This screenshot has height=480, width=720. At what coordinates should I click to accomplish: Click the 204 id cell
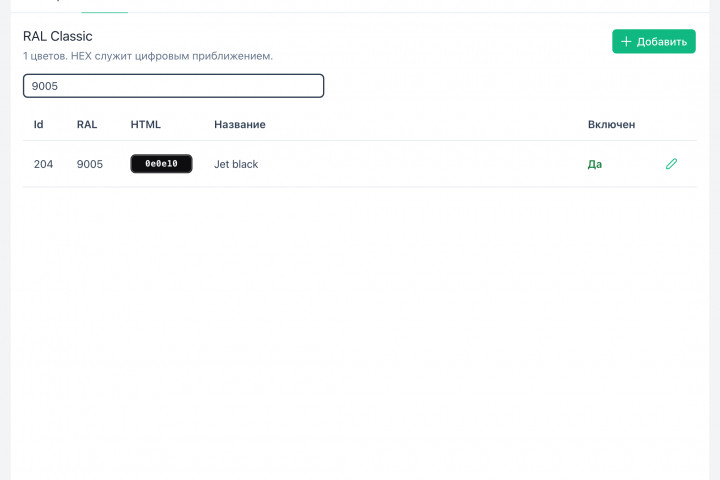coord(43,164)
